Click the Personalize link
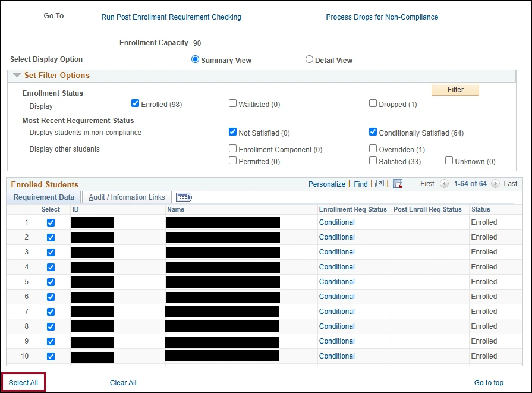 [x=326, y=184]
